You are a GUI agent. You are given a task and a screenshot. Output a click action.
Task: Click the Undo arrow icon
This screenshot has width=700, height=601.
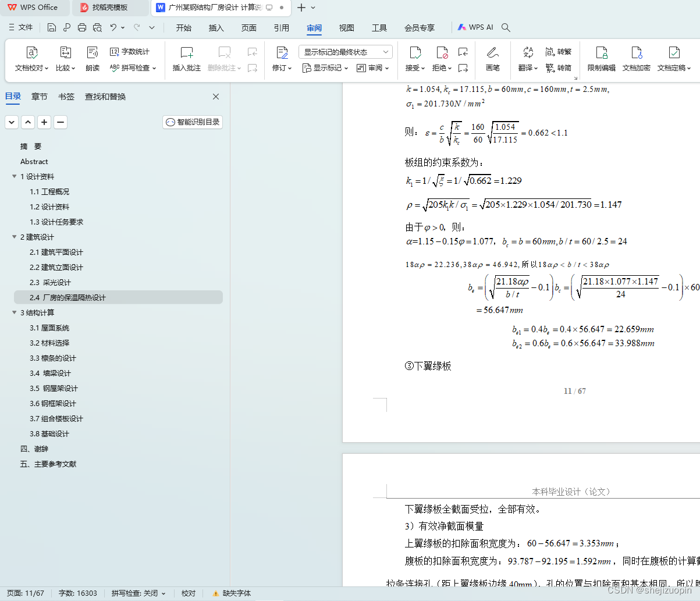click(x=113, y=27)
